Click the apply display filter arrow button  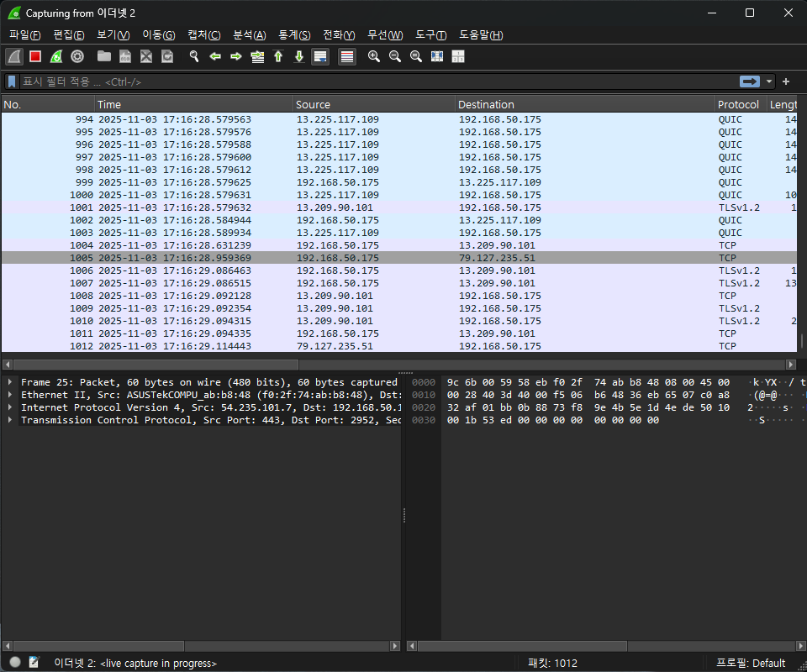pyautogui.click(x=749, y=81)
